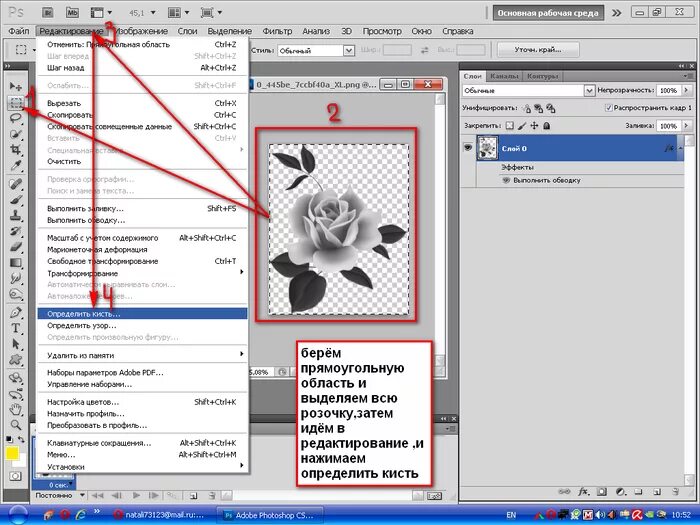Choose Определить кисть menu entry
Image resolution: width=700 pixels, height=525 pixels.
point(142,313)
